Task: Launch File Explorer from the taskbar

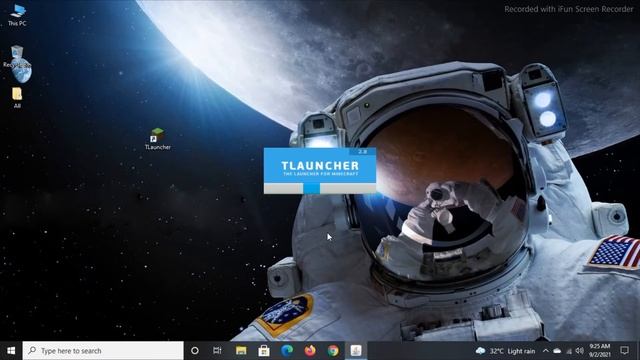Action: coord(241,351)
